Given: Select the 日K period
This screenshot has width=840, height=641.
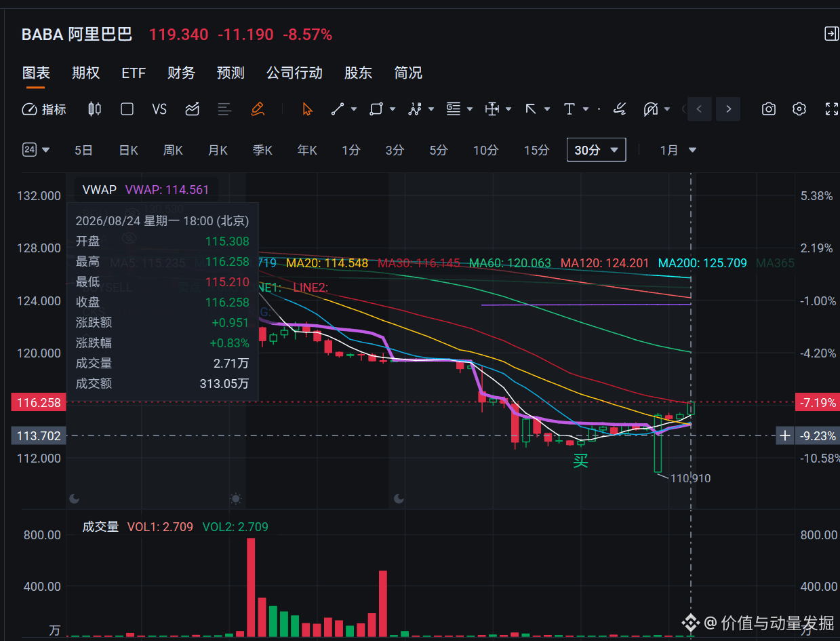Looking at the screenshot, I should 128,151.
